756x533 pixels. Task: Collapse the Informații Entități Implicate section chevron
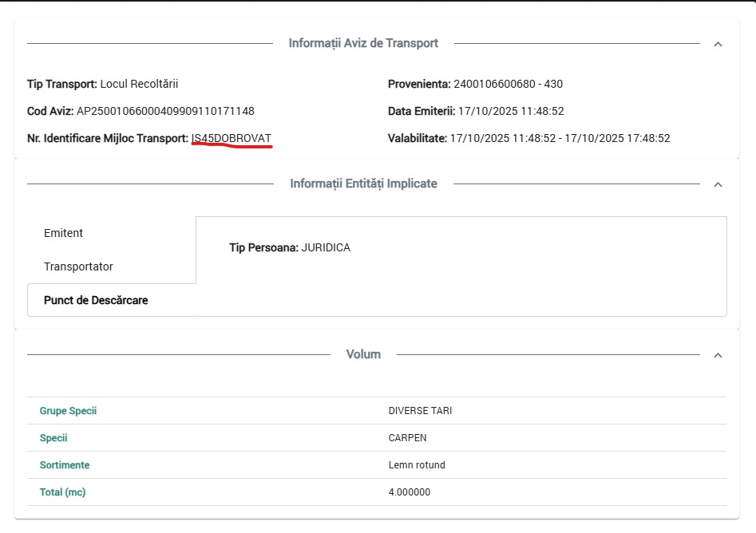(x=717, y=184)
